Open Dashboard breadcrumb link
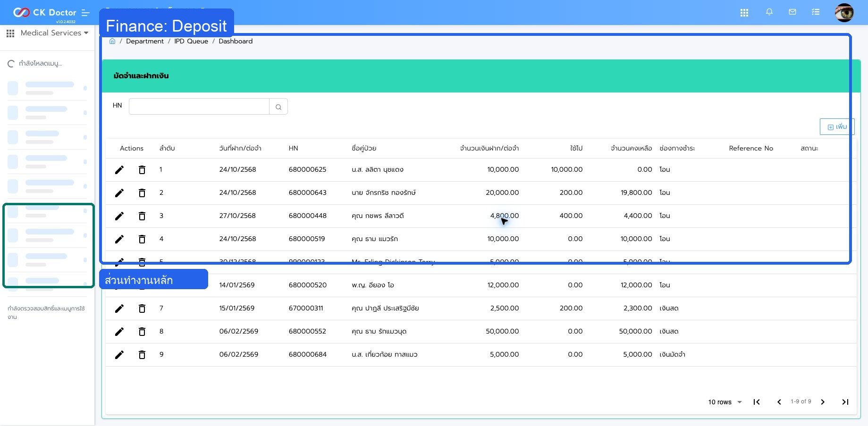The image size is (868, 426). (x=236, y=41)
